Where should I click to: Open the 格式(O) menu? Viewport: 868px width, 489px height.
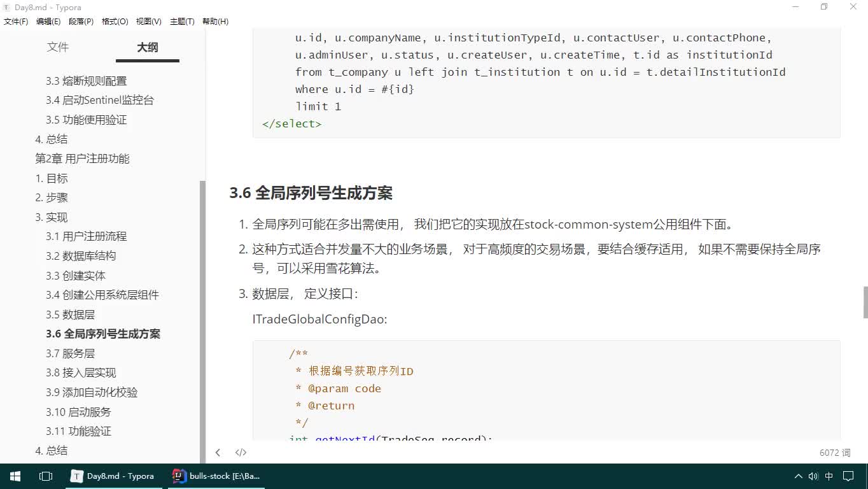115,21
